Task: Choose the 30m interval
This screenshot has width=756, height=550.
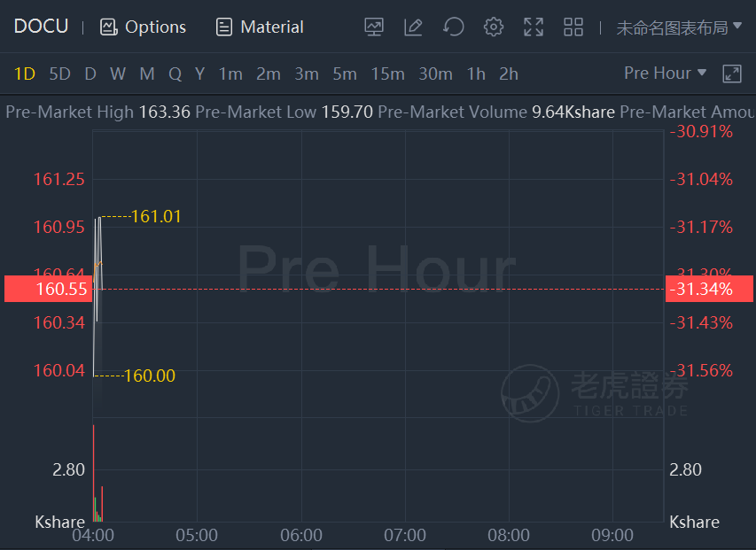Action: click(435, 74)
